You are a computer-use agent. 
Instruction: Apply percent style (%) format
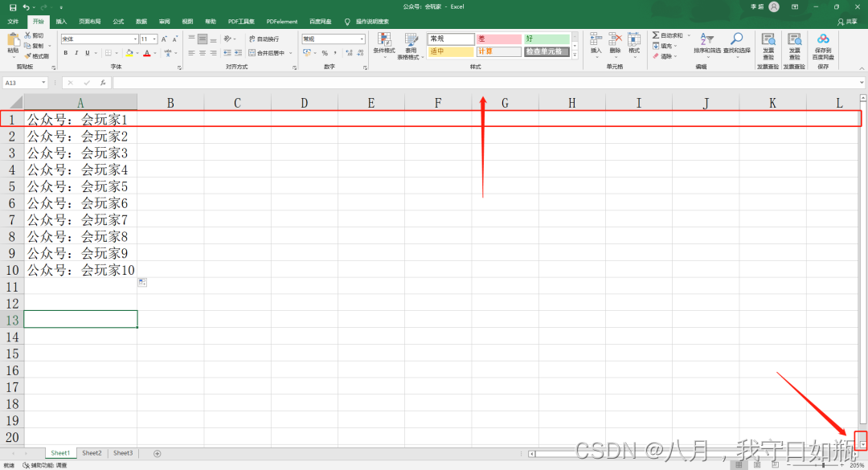[x=325, y=53]
